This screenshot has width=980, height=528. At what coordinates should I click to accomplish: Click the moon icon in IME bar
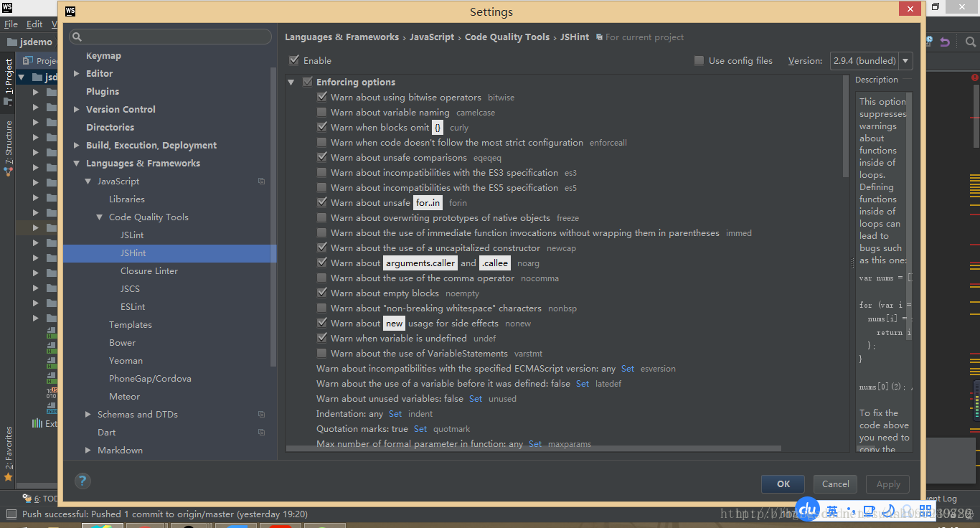(x=888, y=511)
